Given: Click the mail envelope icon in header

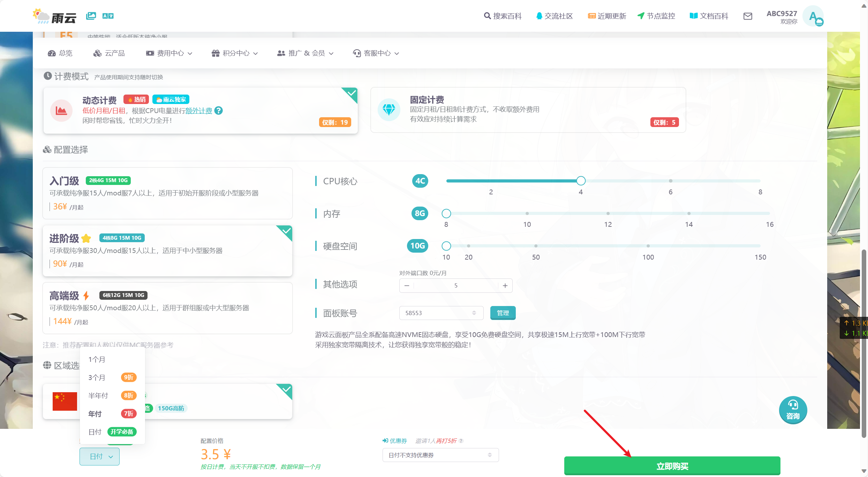Looking at the screenshot, I should pyautogui.click(x=747, y=16).
